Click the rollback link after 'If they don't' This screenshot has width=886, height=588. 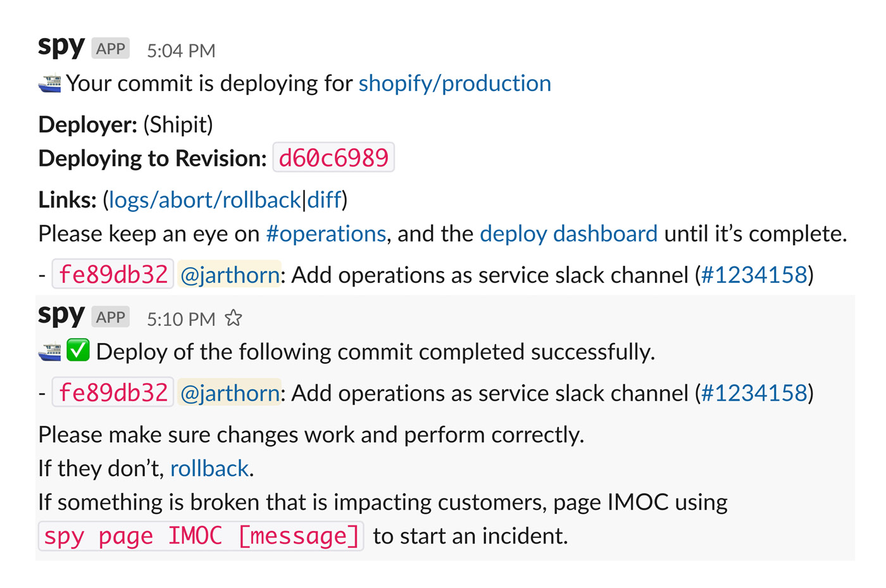209,469
